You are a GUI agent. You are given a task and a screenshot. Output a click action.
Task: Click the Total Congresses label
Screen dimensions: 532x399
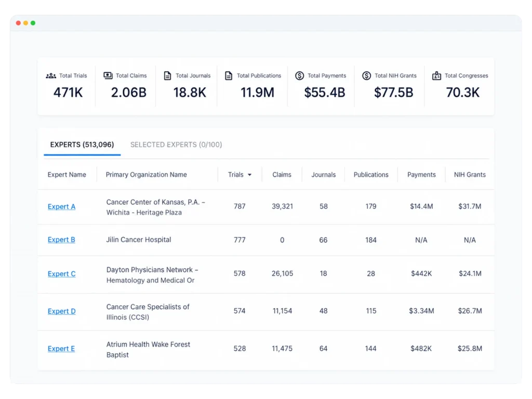466,76
